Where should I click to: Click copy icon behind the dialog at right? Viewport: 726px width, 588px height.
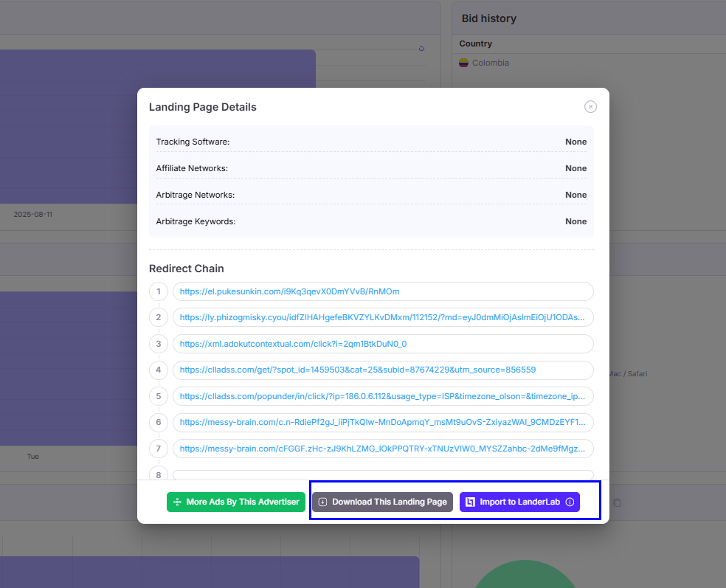[618, 503]
